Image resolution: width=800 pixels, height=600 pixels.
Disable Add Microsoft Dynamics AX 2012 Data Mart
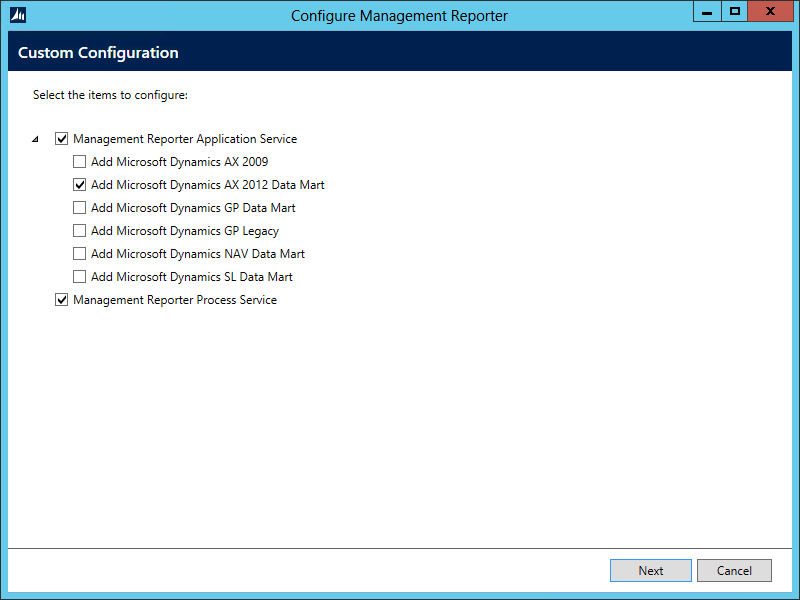pos(79,184)
